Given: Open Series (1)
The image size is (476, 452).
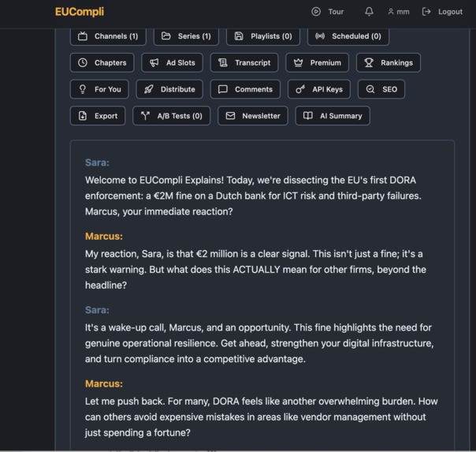Looking at the screenshot, I should (186, 36).
